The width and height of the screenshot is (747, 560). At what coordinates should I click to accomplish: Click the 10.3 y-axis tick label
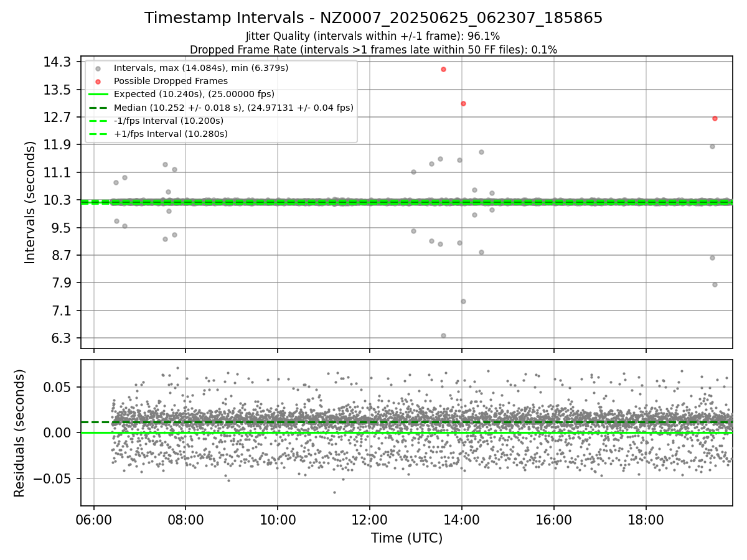point(59,200)
